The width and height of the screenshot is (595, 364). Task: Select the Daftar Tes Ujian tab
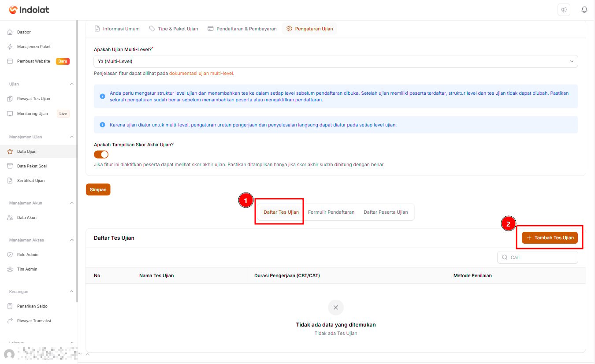pyautogui.click(x=281, y=212)
